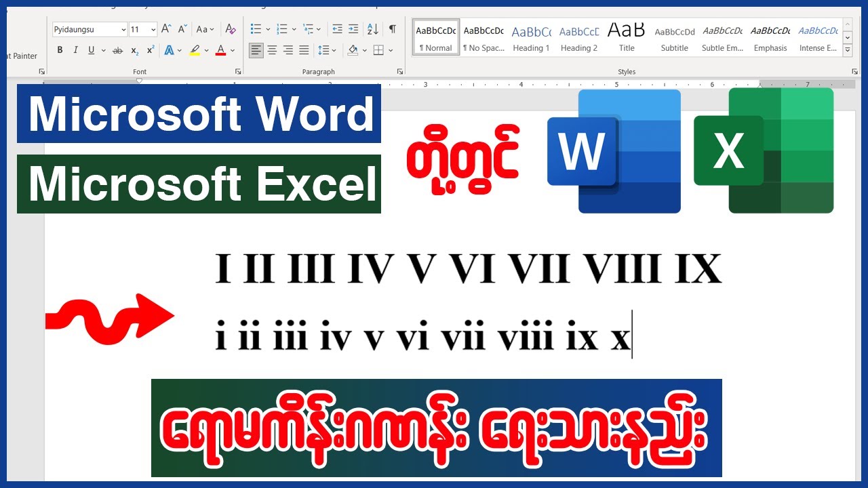
Task: Apply the Subtitle style
Action: pyautogui.click(x=675, y=38)
